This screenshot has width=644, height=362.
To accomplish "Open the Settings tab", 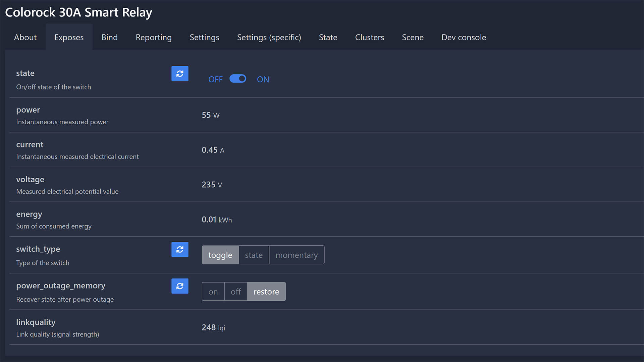I will 204,37.
